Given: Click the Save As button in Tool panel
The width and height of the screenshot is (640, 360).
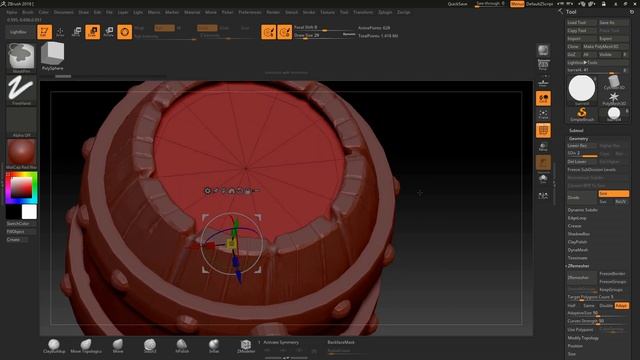Looking at the screenshot, I should pos(613,22).
